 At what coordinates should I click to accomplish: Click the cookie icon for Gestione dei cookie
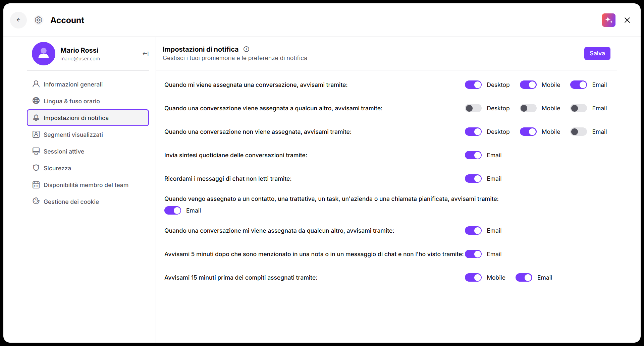(x=36, y=201)
